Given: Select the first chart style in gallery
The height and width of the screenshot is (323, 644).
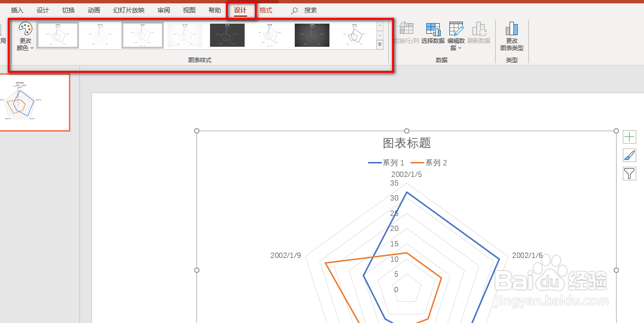Looking at the screenshot, I should (x=58, y=35).
